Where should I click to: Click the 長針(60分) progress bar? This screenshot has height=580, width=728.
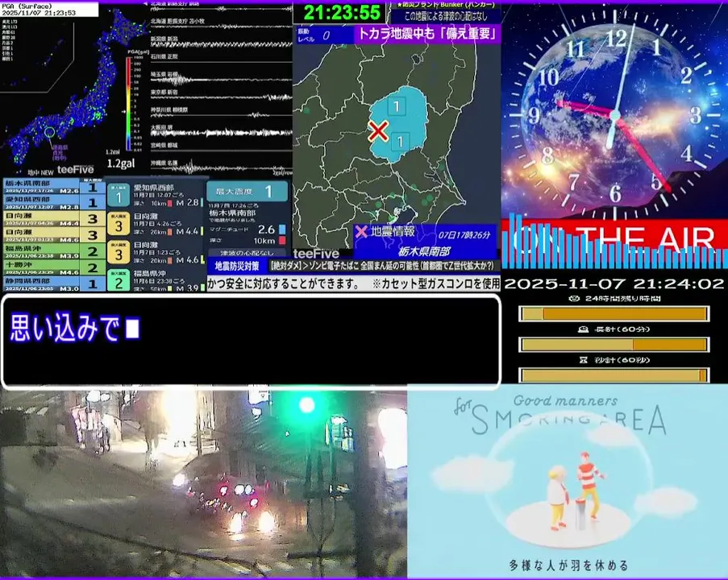click(x=614, y=345)
